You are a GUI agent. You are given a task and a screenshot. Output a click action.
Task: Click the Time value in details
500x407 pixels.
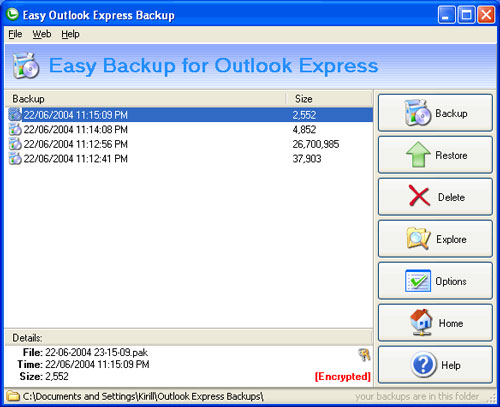(97, 364)
